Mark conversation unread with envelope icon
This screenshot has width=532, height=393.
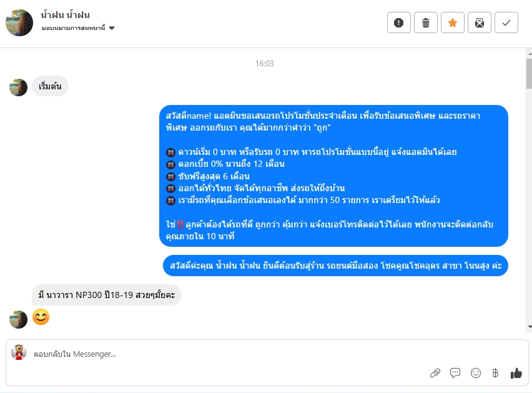click(479, 22)
